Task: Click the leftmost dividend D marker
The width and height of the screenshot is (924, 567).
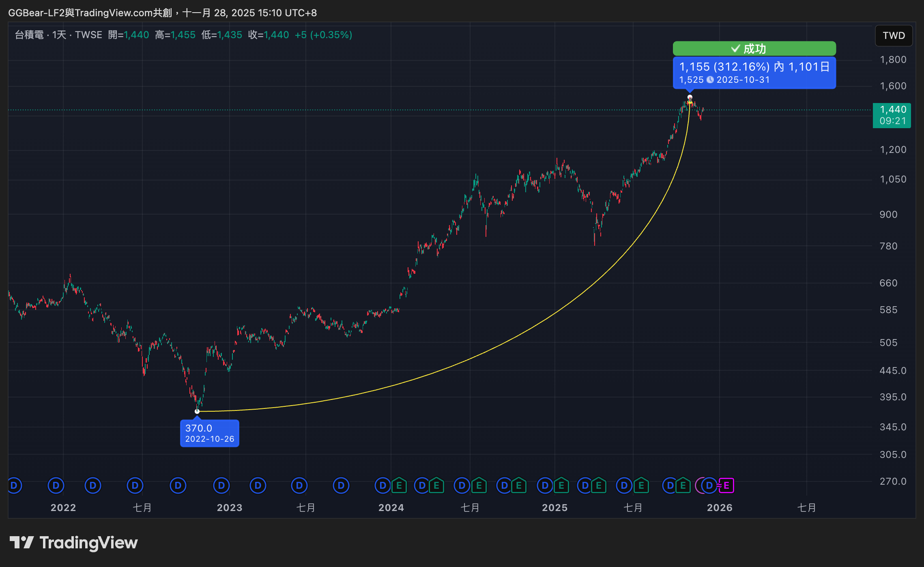Action: [x=14, y=485]
